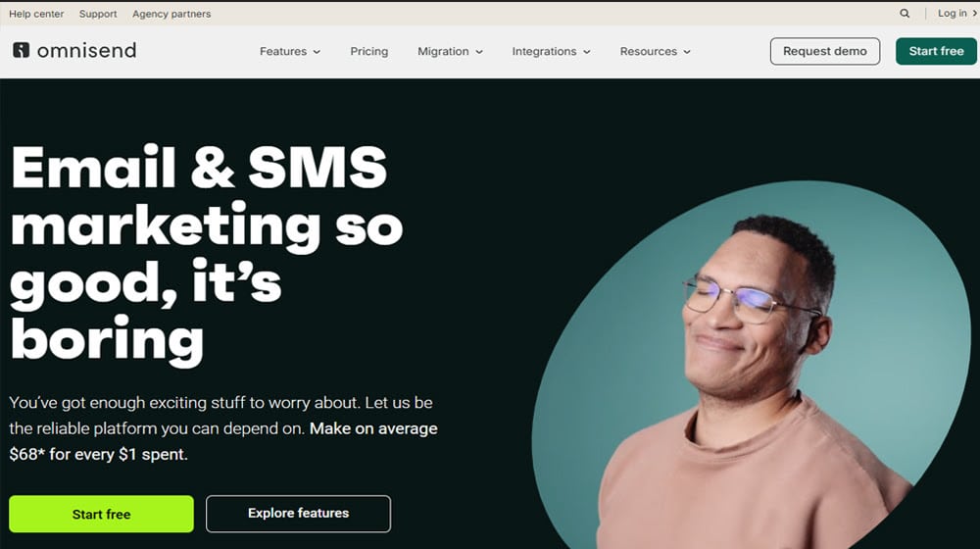The image size is (980, 549).
Task: Open the Integrations menu item
Action: tap(544, 51)
